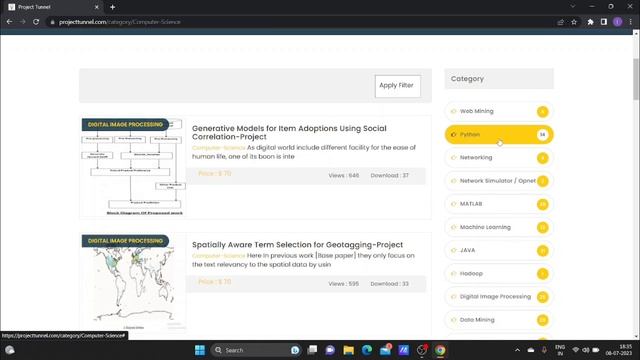
Task: Open the Extensions puzzle icon
Action: [590, 22]
